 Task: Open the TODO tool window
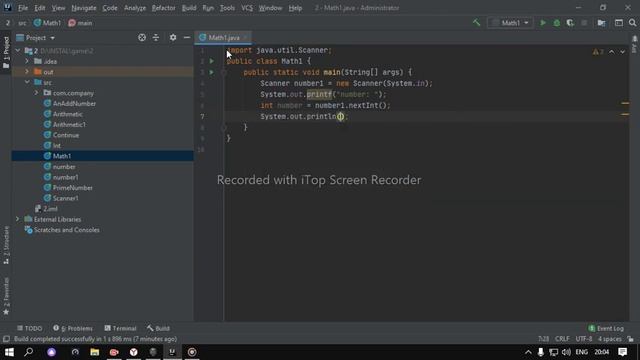(30, 328)
